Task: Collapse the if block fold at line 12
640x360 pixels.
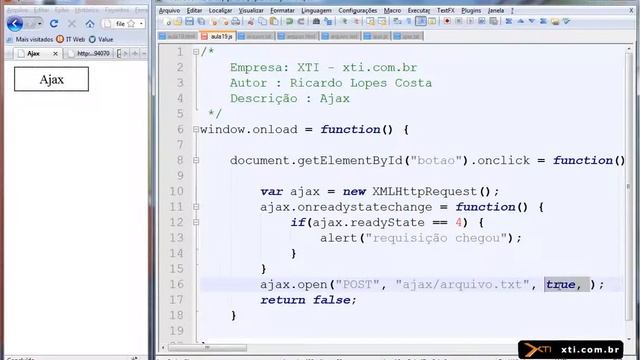Action: click(196, 222)
